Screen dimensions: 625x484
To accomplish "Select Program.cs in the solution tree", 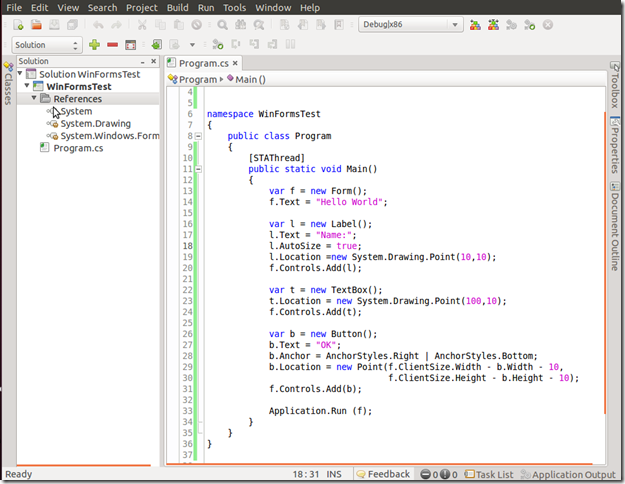I will coord(77,148).
